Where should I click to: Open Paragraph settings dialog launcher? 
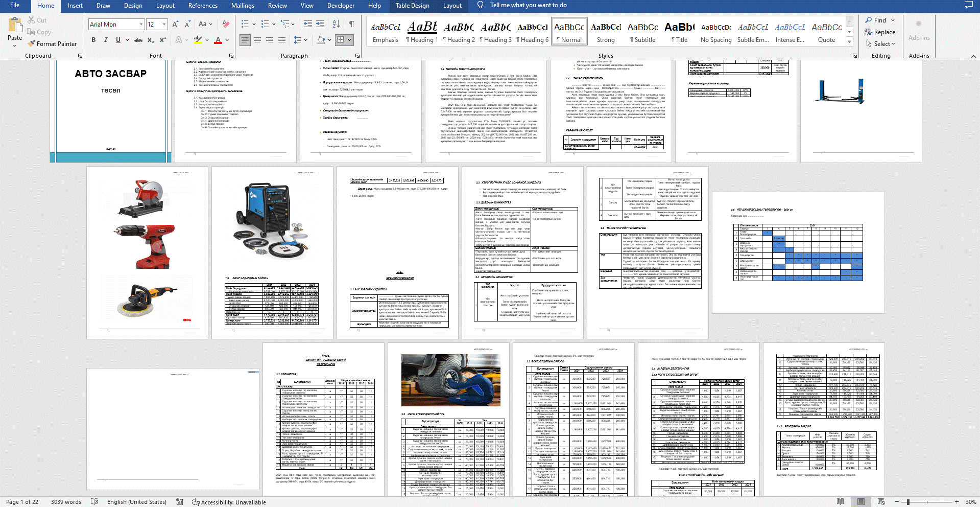click(x=357, y=56)
